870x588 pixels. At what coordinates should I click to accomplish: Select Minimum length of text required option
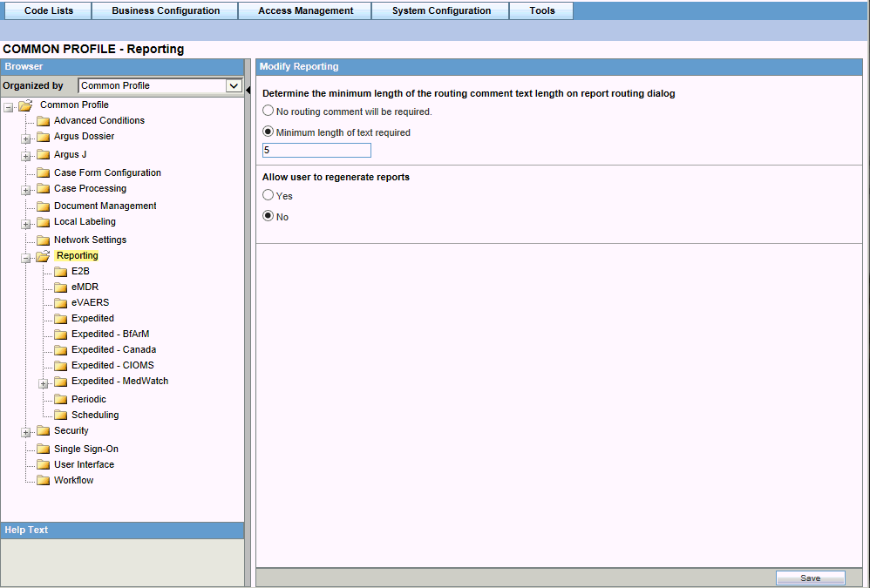[268, 132]
